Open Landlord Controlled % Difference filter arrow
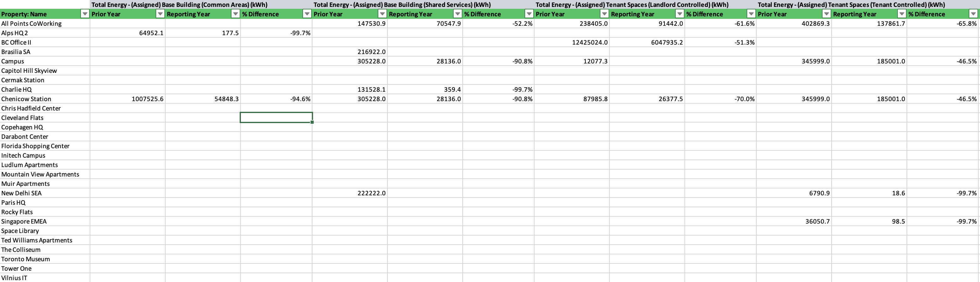 [751, 14]
